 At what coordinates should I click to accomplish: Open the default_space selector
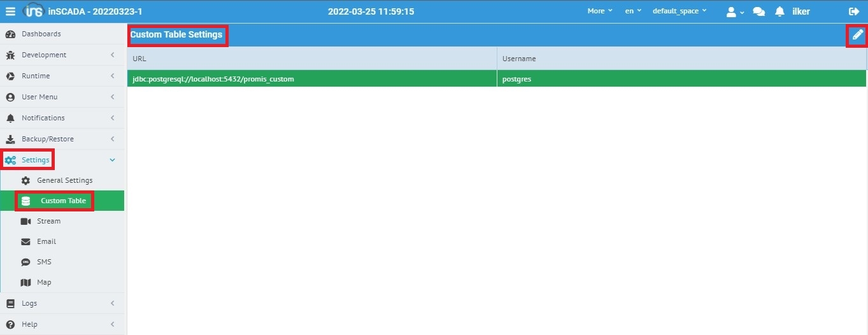(x=679, y=11)
